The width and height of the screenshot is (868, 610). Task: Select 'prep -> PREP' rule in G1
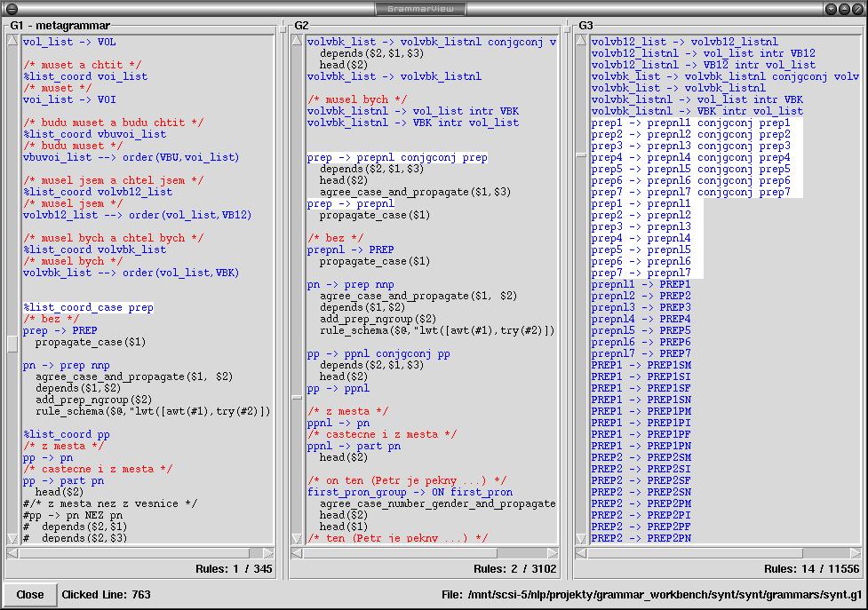tap(60, 330)
